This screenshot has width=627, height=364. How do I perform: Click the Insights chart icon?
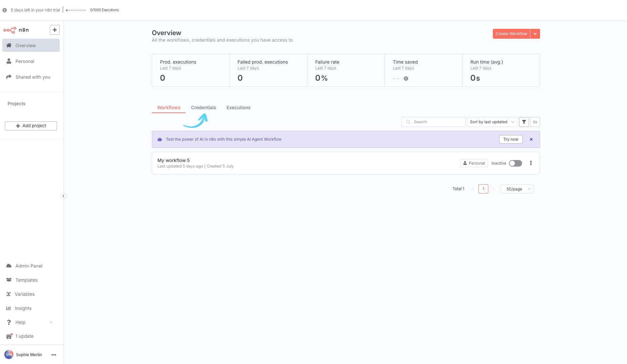point(9,308)
